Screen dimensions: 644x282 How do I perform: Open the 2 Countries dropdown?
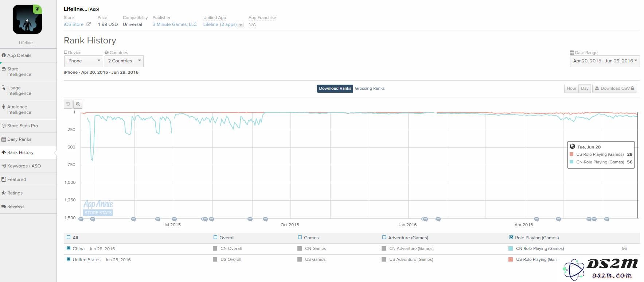point(124,61)
